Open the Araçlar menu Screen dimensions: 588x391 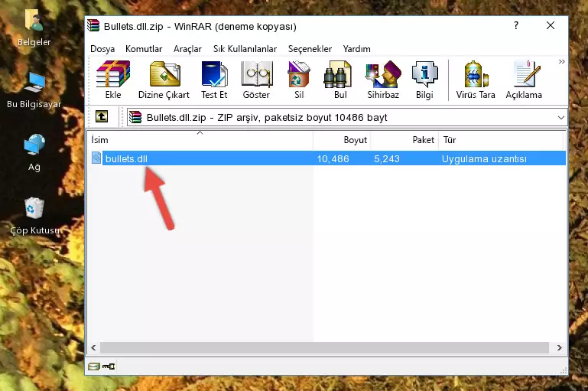[x=187, y=49]
